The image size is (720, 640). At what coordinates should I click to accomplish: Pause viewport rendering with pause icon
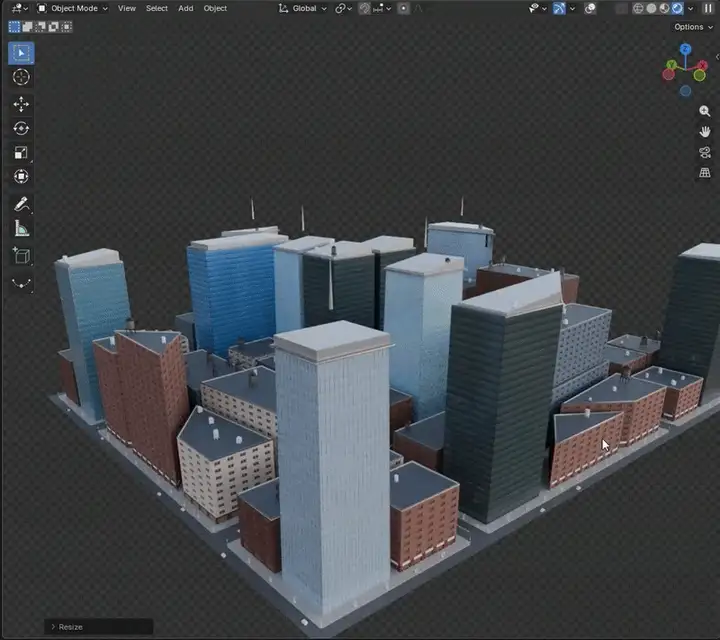point(708,8)
